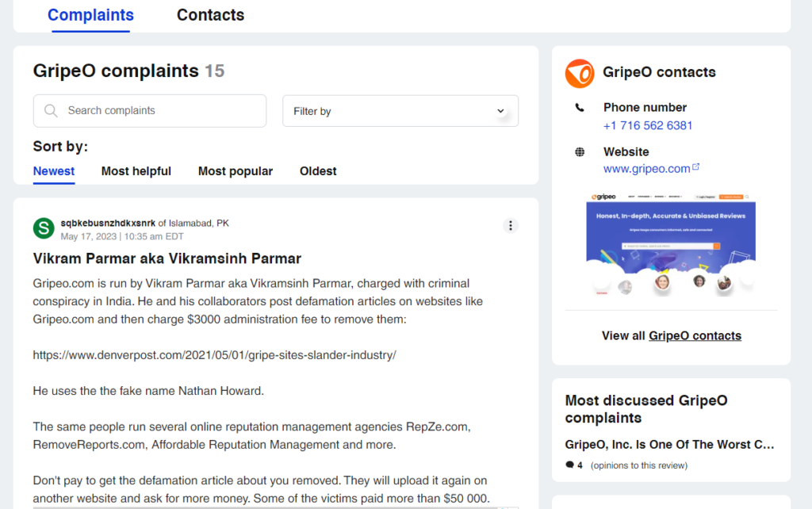
Task: Select the Complaints tab
Action: coord(90,15)
